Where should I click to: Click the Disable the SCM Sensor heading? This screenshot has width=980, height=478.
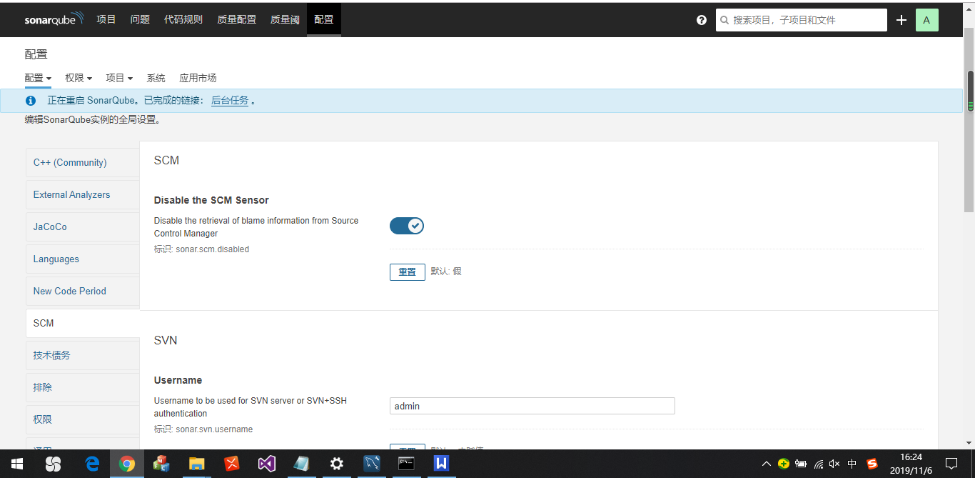(211, 200)
